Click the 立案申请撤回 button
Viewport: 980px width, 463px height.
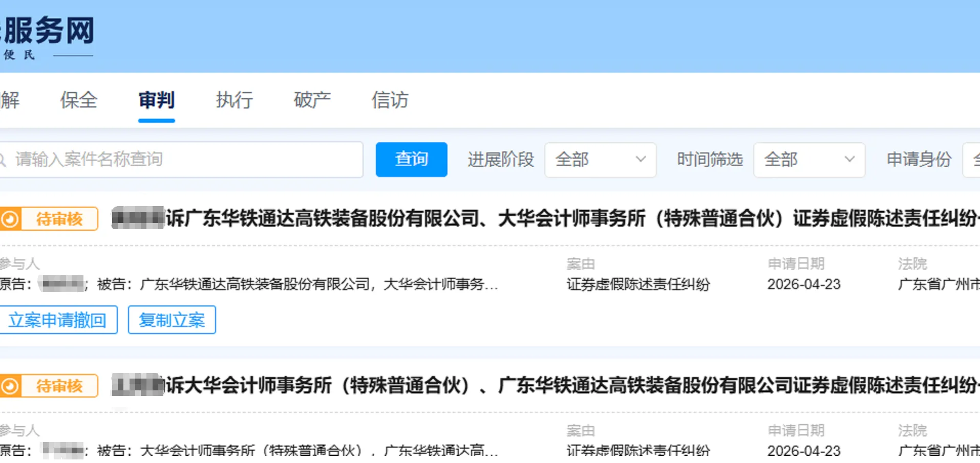(x=58, y=320)
